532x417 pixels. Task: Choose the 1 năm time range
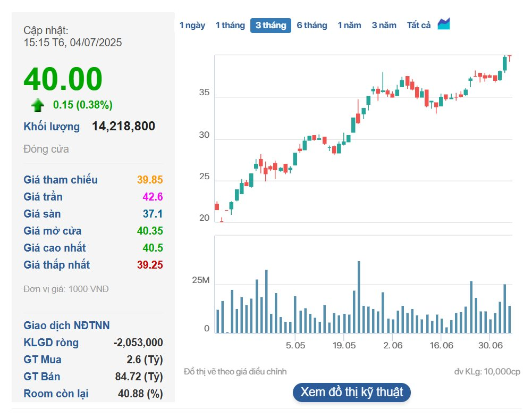(349, 26)
